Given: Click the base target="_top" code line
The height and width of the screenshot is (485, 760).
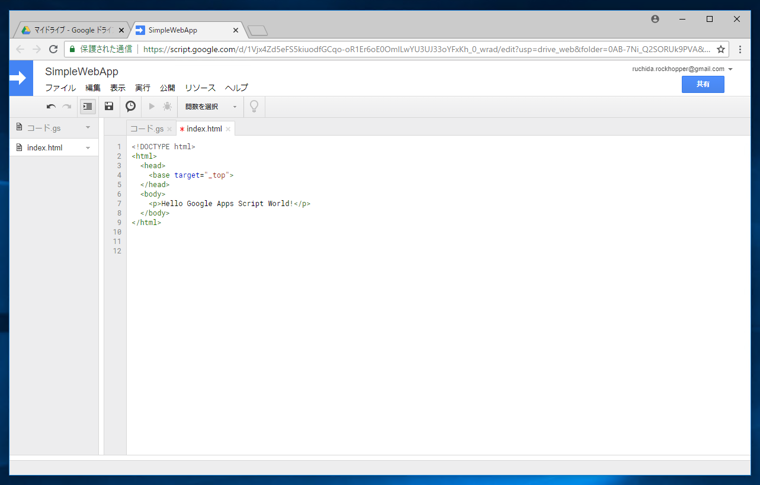Looking at the screenshot, I should coord(191,175).
